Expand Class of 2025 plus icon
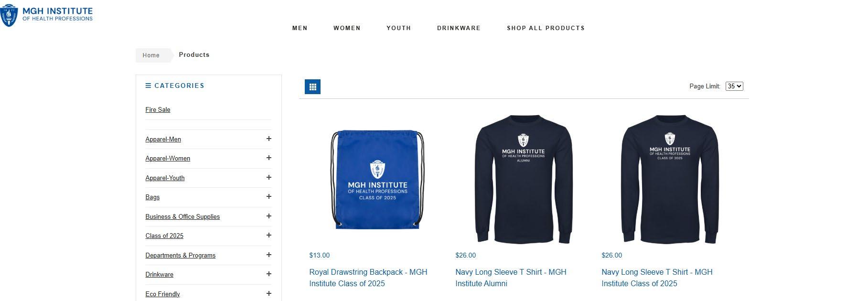The width and height of the screenshot is (868, 301). click(x=269, y=235)
